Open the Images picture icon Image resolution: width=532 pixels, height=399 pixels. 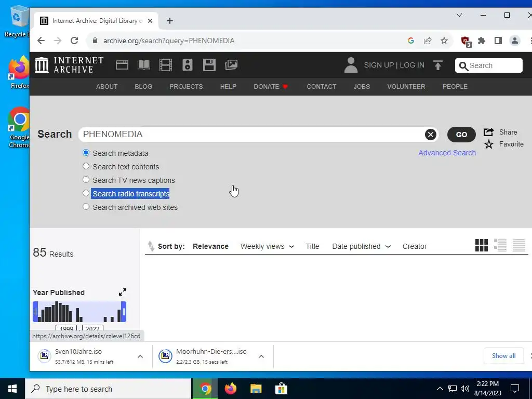pos(231,65)
